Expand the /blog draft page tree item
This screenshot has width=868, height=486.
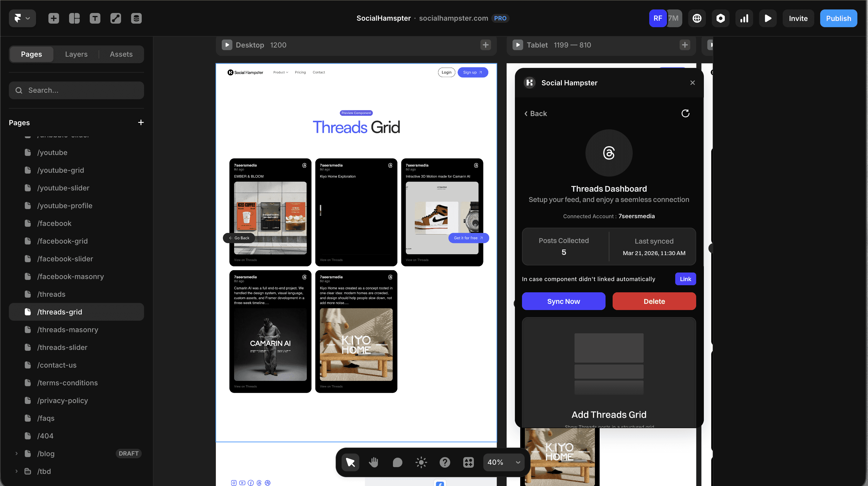click(x=16, y=454)
